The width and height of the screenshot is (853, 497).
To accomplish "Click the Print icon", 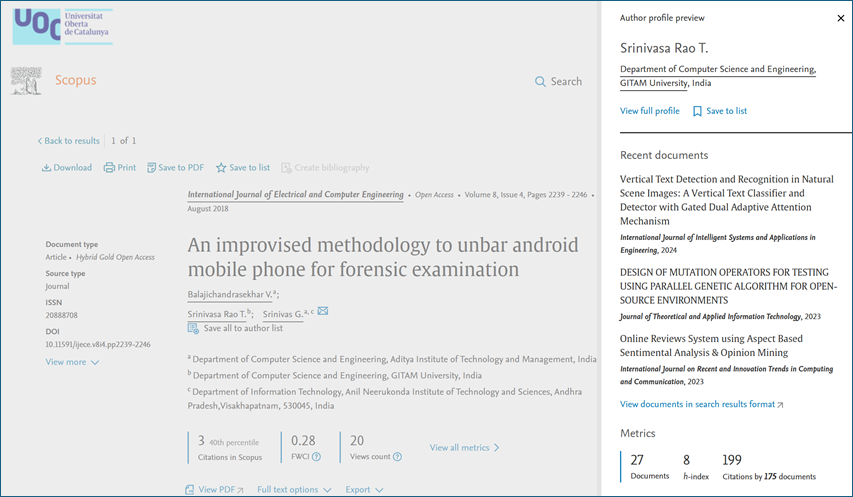I will pyautogui.click(x=109, y=168).
